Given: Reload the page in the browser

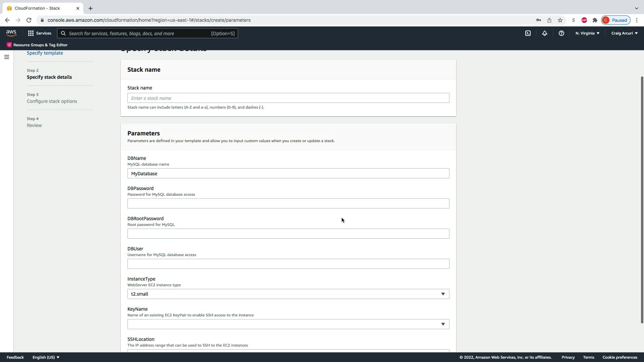Looking at the screenshot, I should (x=29, y=20).
